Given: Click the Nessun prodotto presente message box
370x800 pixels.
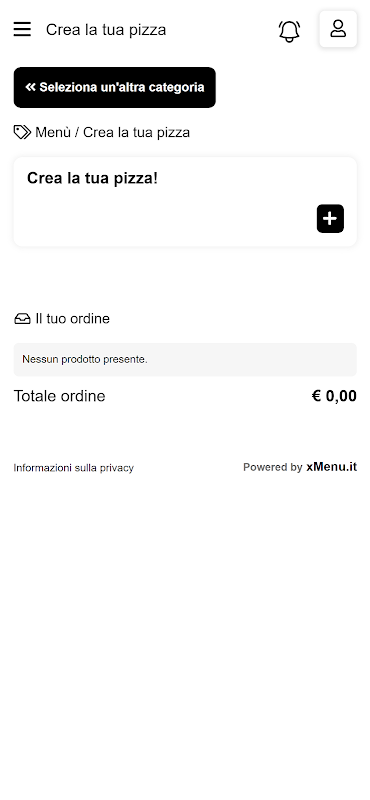Looking at the screenshot, I should pyautogui.click(x=185, y=360).
